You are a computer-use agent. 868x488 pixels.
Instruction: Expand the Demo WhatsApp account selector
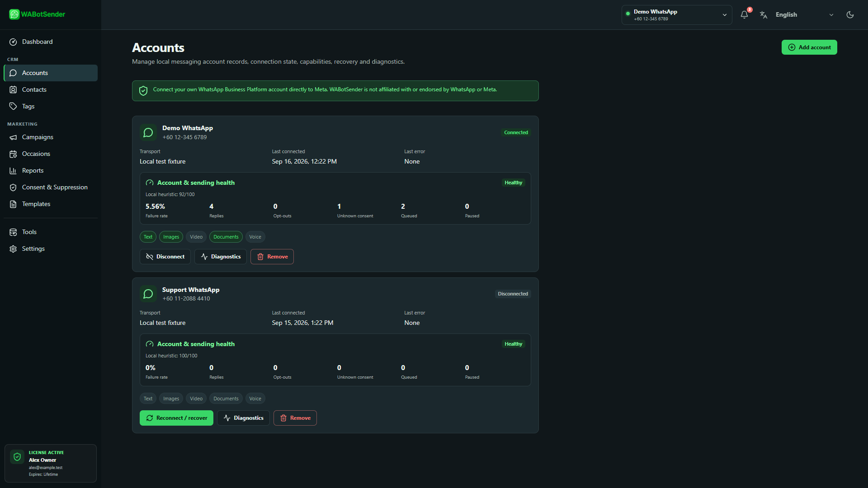coord(677,15)
